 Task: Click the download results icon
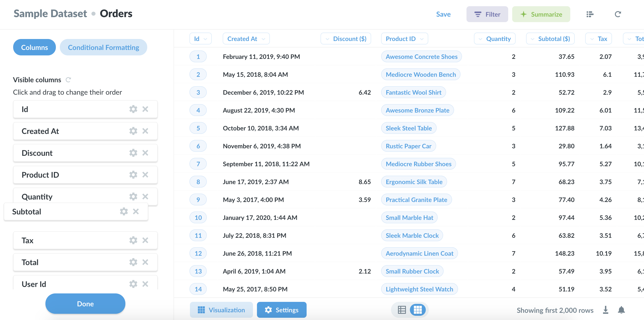pyautogui.click(x=605, y=310)
